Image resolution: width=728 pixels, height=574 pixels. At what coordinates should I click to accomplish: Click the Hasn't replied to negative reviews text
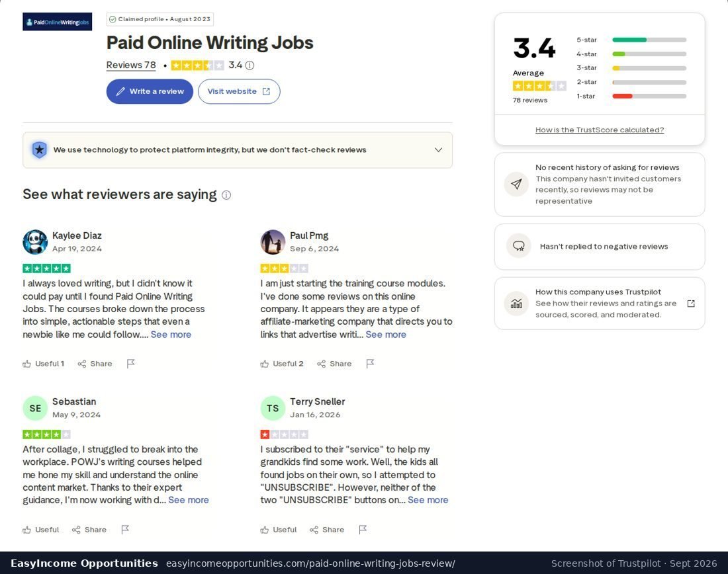click(x=604, y=247)
